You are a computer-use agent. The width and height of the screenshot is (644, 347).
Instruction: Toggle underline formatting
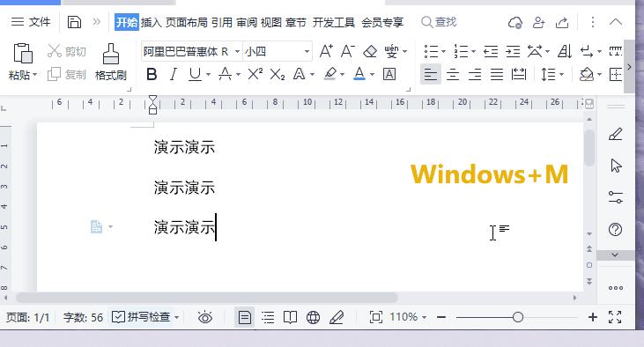(x=195, y=74)
